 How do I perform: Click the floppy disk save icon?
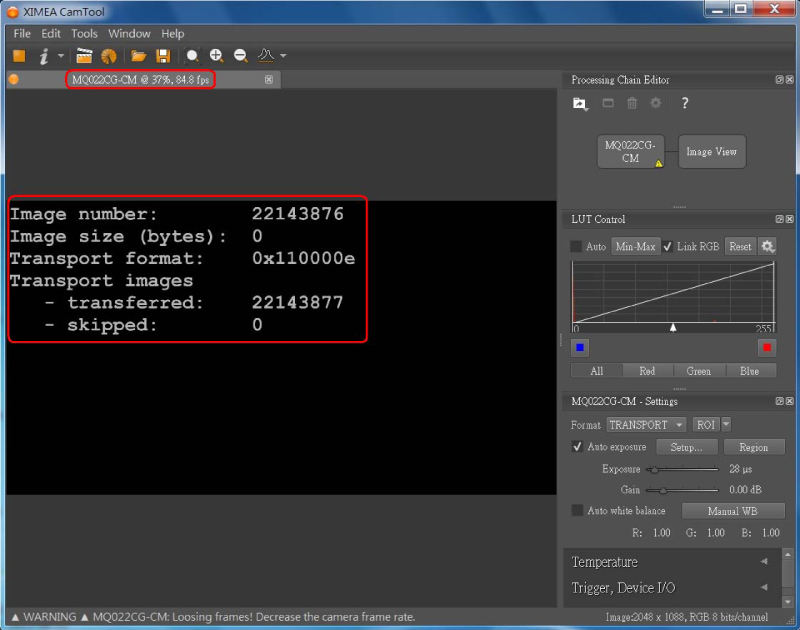tap(163, 56)
